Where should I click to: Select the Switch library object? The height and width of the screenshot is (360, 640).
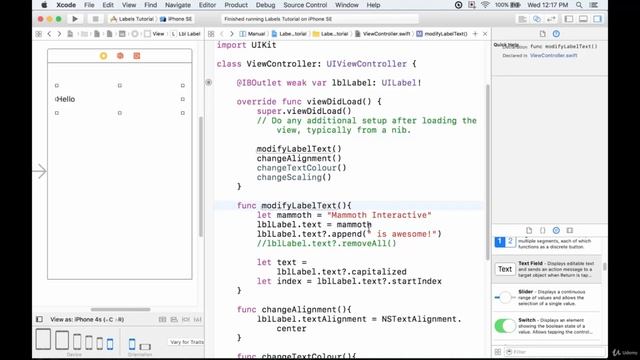pos(547,326)
